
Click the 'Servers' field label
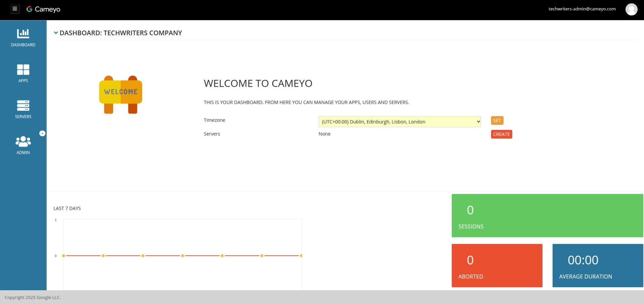212,134
